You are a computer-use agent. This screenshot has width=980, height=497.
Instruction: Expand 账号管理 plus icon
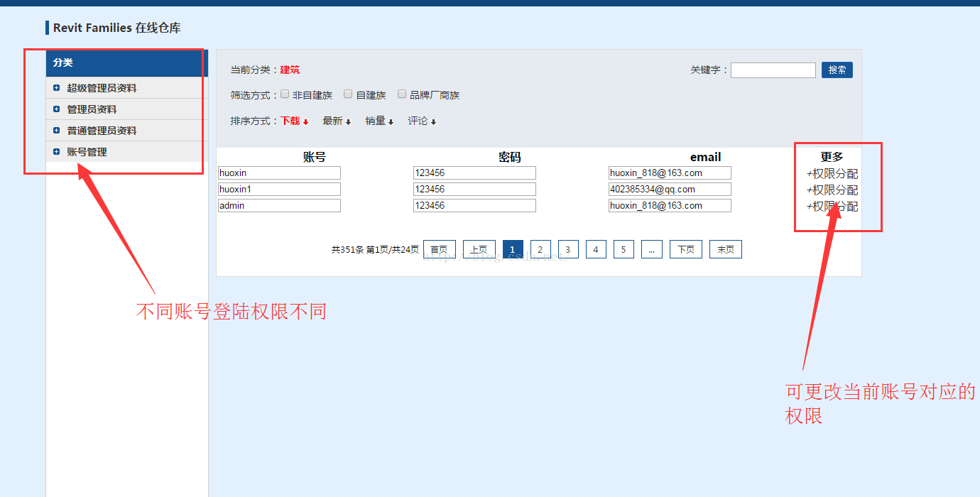(57, 152)
